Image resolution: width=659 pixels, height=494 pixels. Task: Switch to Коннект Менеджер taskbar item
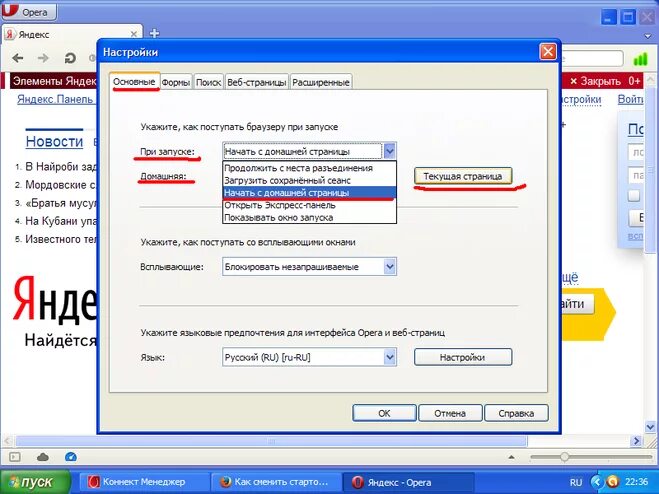145,482
